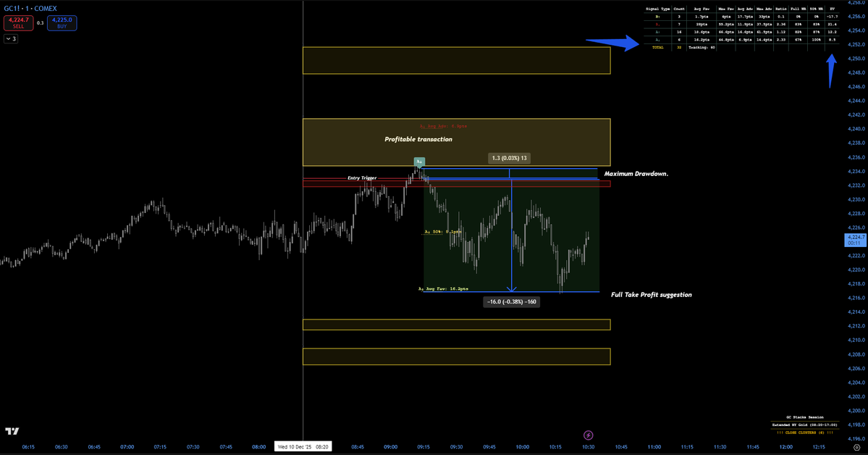Click the 'GC Stacks Session' panel title
Viewport: 868px width, 455px height.
[x=805, y=417]
